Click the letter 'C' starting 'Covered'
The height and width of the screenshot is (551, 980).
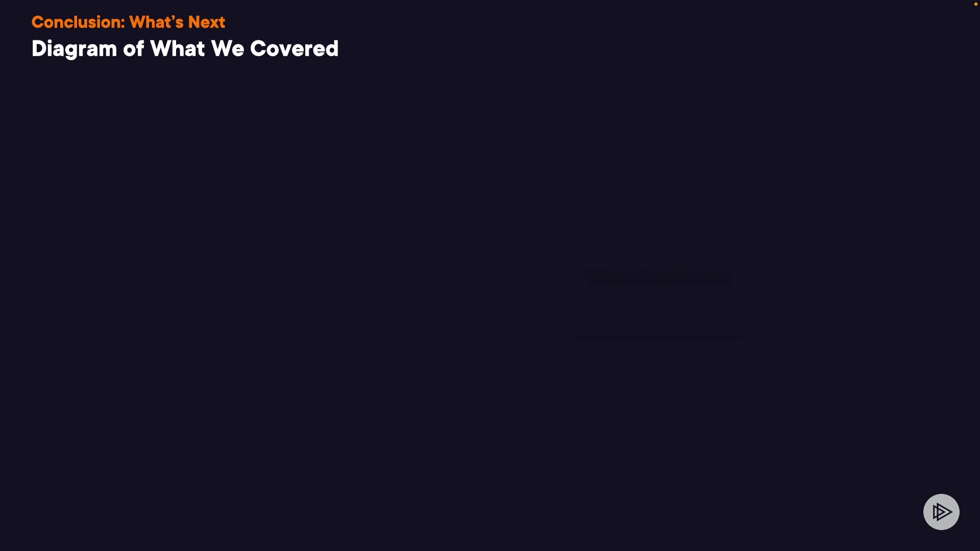pyautogui.click(x=258, y=49)
